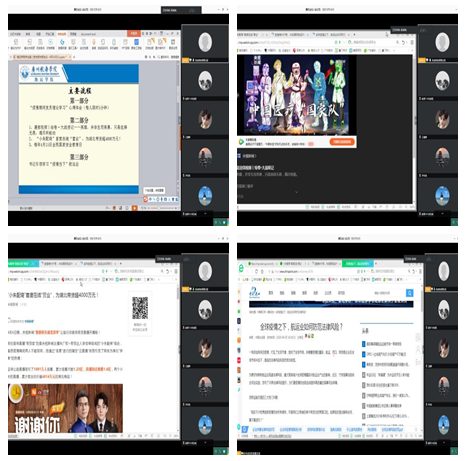The width and height of the screenshot is (466, 461).
Task: Click the water-drop icon in the WPS ribbon
Action: pyautogui.click(x=62, y=42)
